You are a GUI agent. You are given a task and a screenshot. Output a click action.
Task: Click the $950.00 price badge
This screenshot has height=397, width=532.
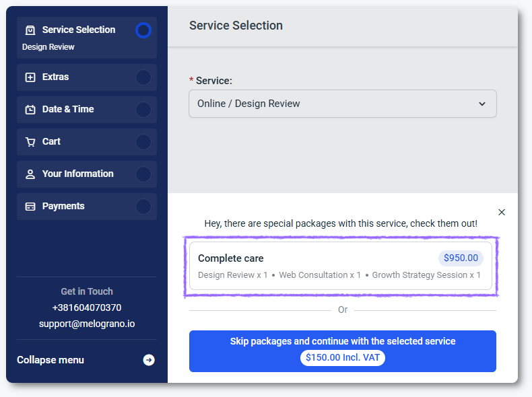coord(461,258)
